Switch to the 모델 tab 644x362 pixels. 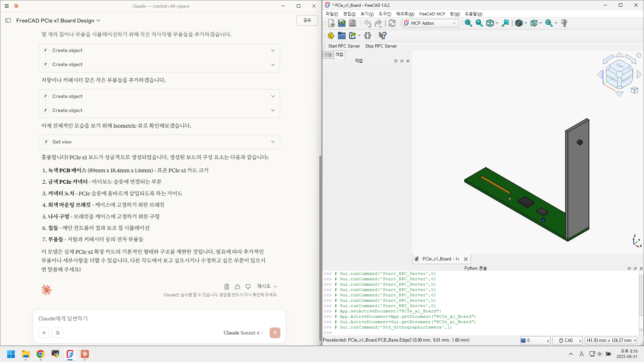328,54
